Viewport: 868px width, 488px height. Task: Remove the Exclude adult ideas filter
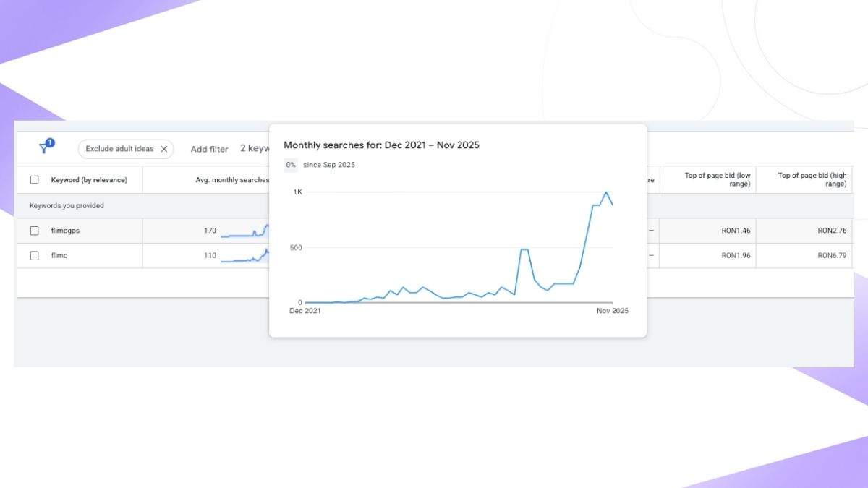point(164,149)
